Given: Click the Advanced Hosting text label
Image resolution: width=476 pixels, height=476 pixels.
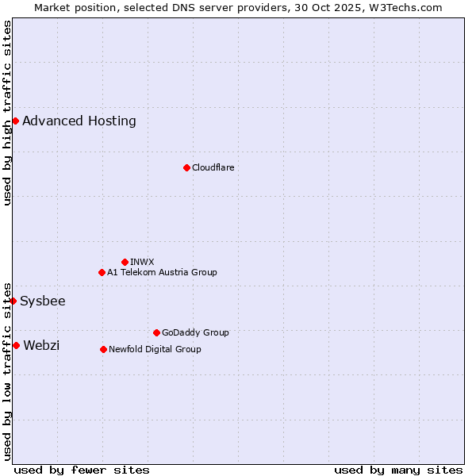Looking at the screenshot, I should coord(79,121).
